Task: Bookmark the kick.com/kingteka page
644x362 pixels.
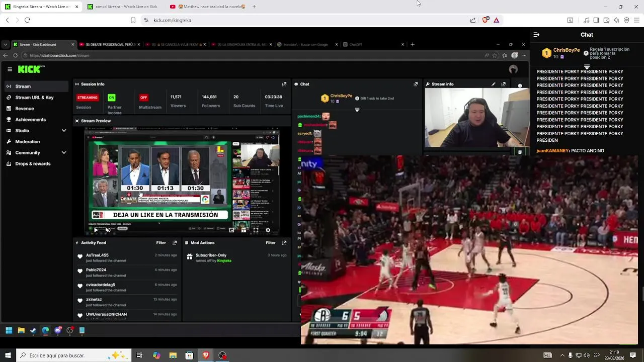Action: [133, 20]
